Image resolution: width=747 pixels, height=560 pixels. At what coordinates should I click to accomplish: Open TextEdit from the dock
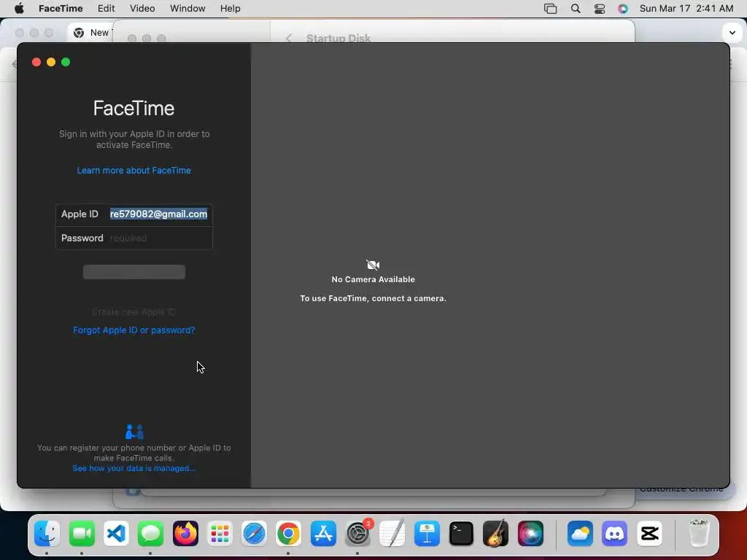392,533
